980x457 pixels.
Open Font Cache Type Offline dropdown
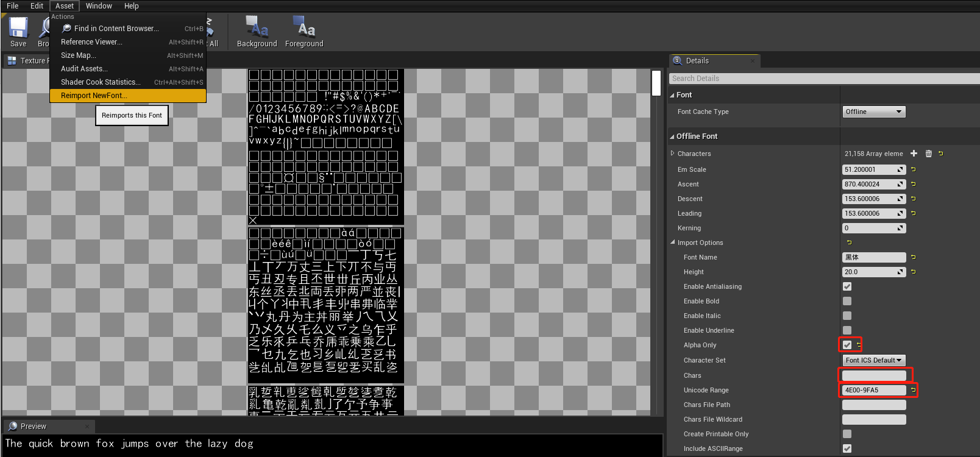click(x=874, y=112)
